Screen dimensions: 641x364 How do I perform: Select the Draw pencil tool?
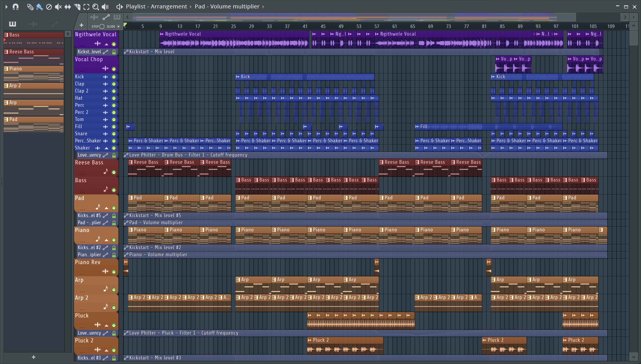(30, 7)
